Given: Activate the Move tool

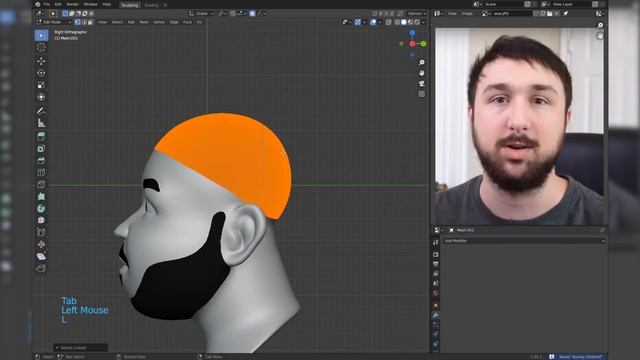Looking at the screenshot, I should [41, 61].
